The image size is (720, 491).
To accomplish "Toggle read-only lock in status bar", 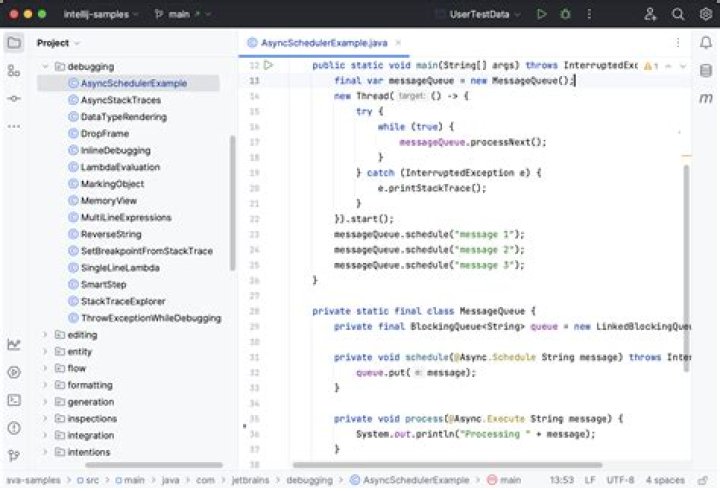I will coord(703,480).
